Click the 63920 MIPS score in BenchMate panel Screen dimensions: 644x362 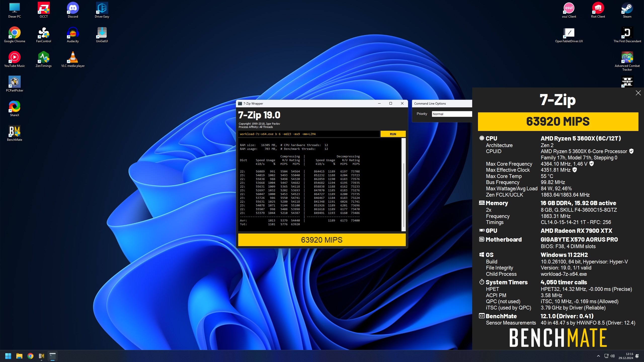tap(558, 121)
